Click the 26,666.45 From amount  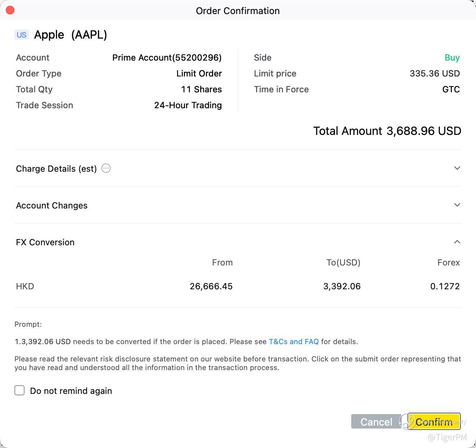pyautogui.click(x=211, y=286)
